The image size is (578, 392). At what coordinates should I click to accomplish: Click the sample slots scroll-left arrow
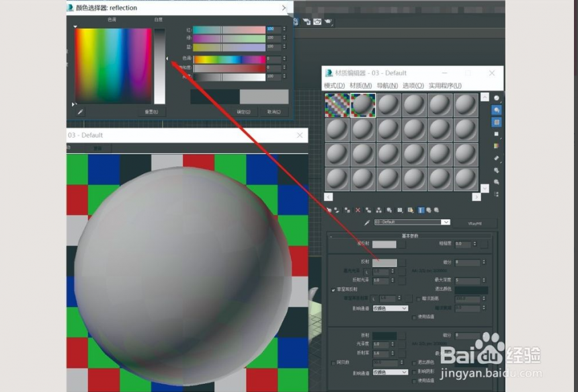pyautogui.click(x=329, y=197)
